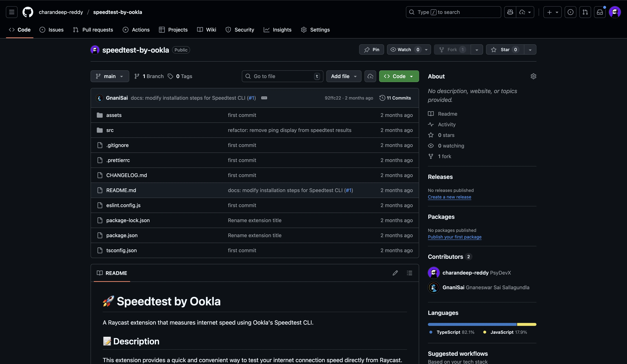Open the Add file dropdown

[344, 76]
